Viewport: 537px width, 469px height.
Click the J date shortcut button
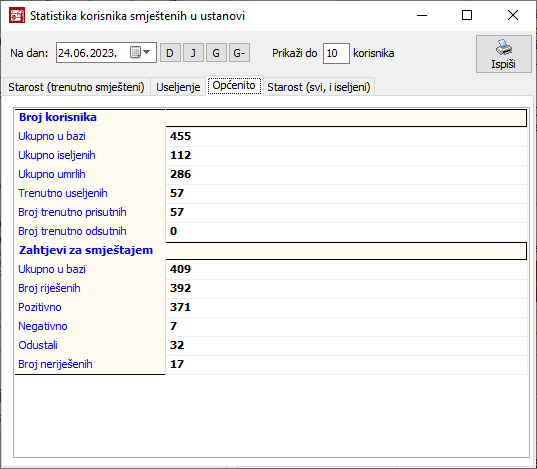193,53
